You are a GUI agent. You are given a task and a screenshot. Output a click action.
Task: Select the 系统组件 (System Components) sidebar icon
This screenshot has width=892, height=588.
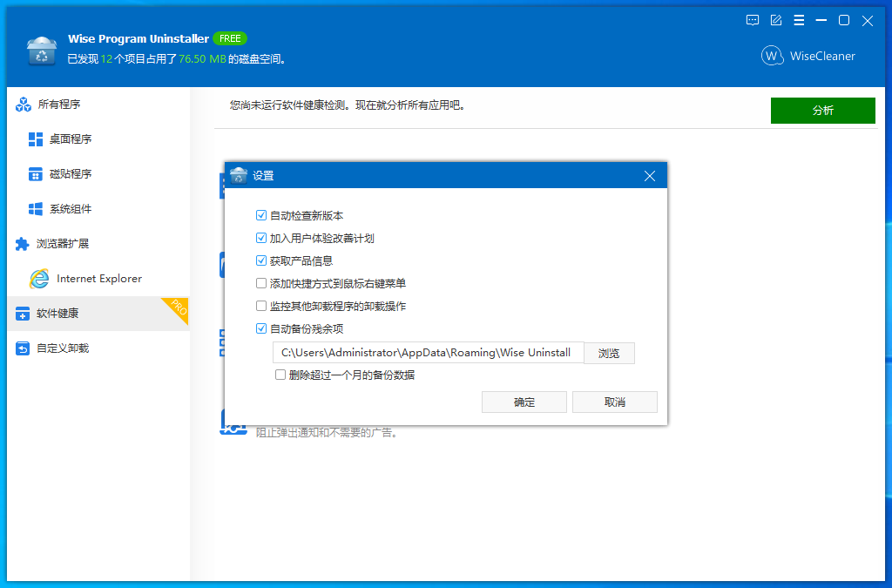coord(37,208)
